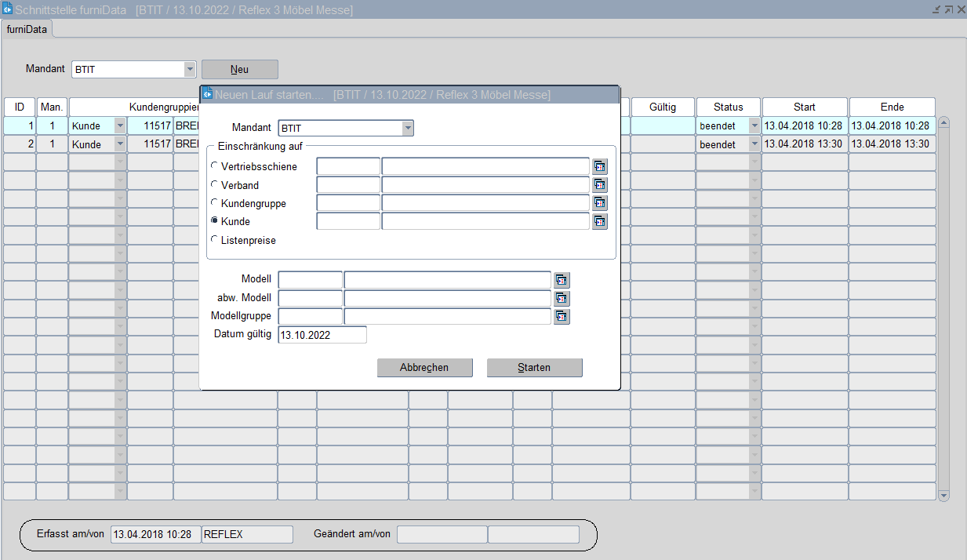Open lookup icon next to Verband
The image size is (967, 560).
pos(599,185)
